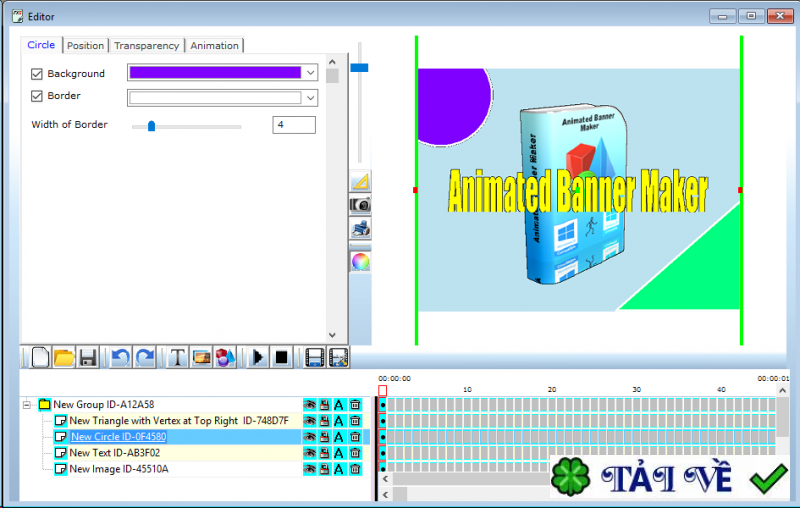Open a project with the folder icon

point(64,358)
